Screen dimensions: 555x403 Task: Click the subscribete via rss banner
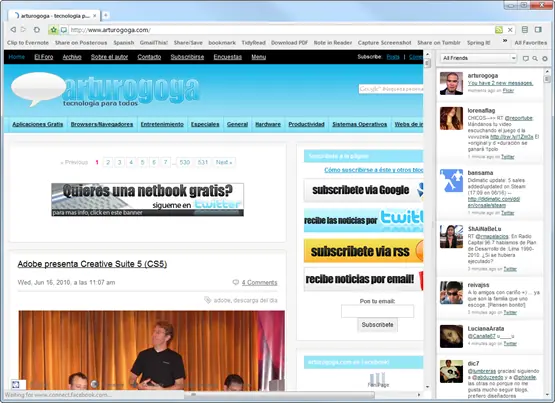coord(364,251)
